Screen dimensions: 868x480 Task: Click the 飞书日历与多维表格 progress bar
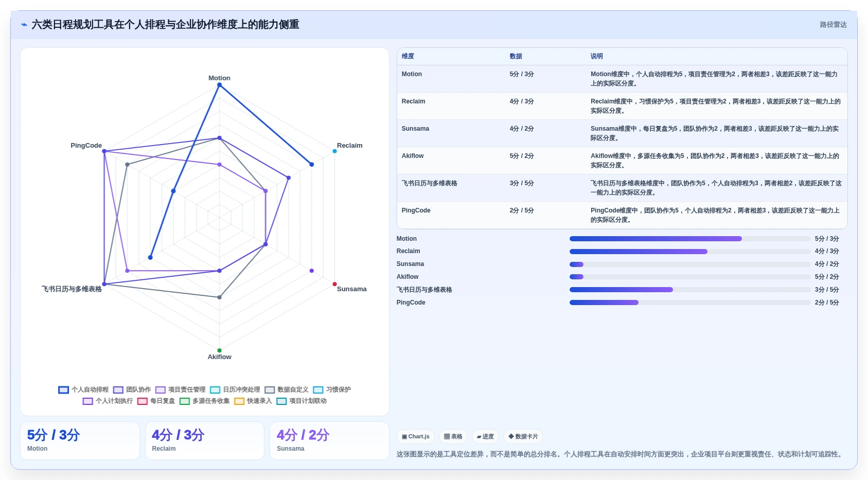690,290
